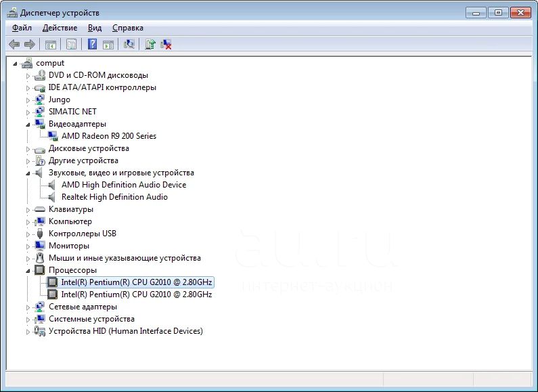This screenshot has width=538, height=392.
Task: Click the Дисковые устройства disk icon
Action: pyautogui.click(x=40, y=149)
